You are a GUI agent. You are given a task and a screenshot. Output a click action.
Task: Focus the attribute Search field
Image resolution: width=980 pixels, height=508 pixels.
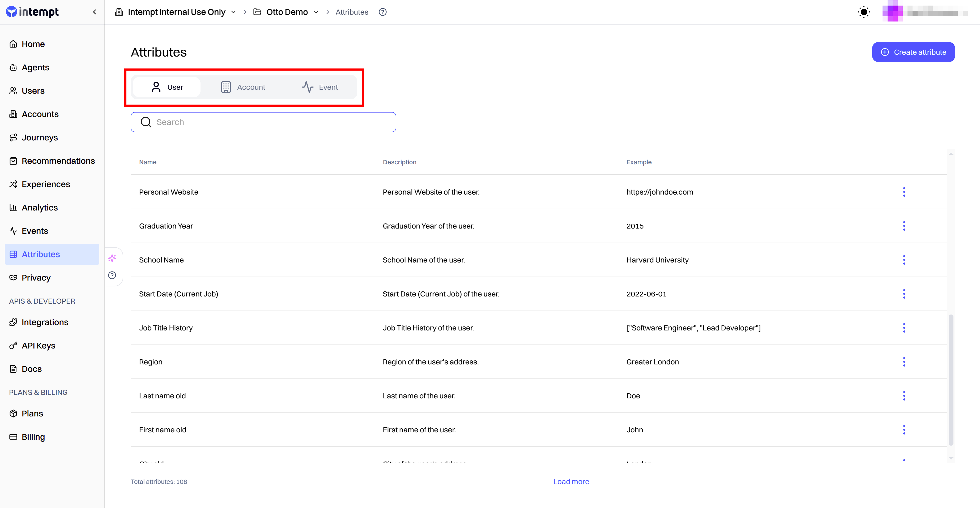(x=263, y=122)
